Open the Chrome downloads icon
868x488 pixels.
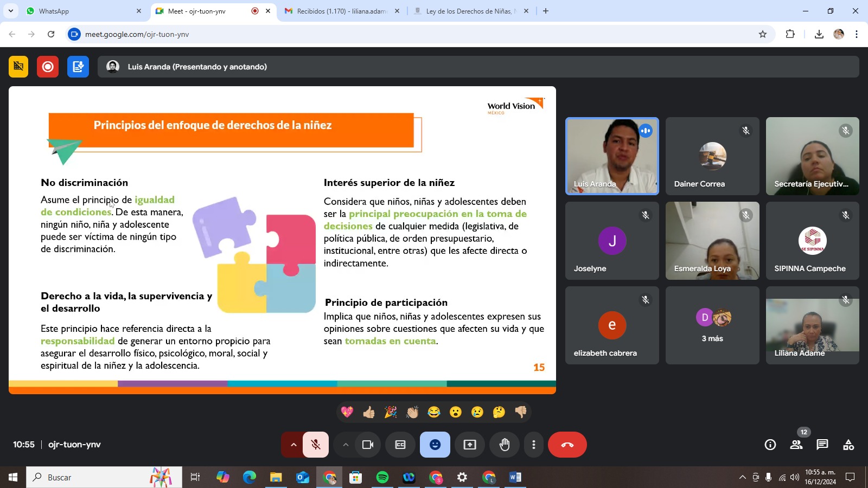click(x=819, y=34)
